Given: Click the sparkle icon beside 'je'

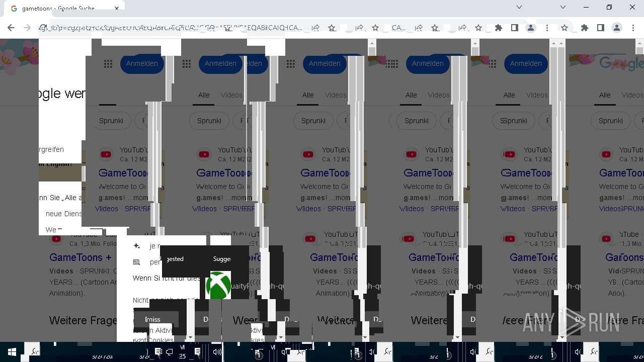Looking at the screenshot, I should [x=136, y=246].
